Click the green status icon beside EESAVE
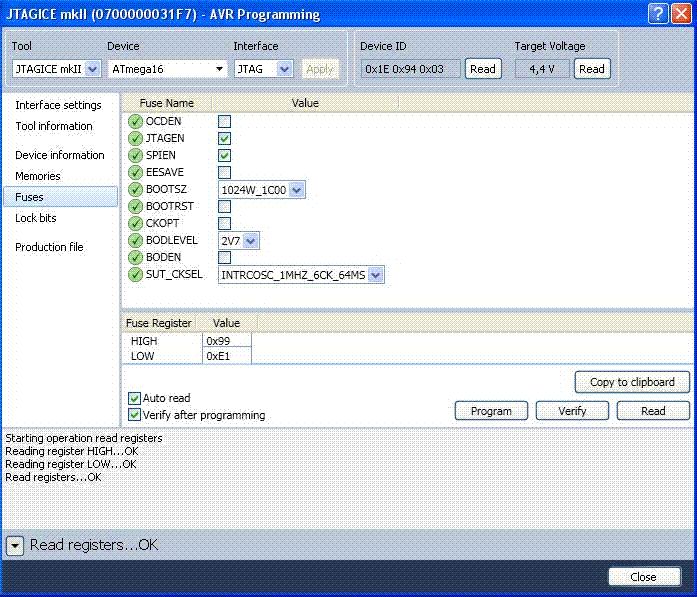The height and width of the screenshot is (597, 697). point(135,172)
